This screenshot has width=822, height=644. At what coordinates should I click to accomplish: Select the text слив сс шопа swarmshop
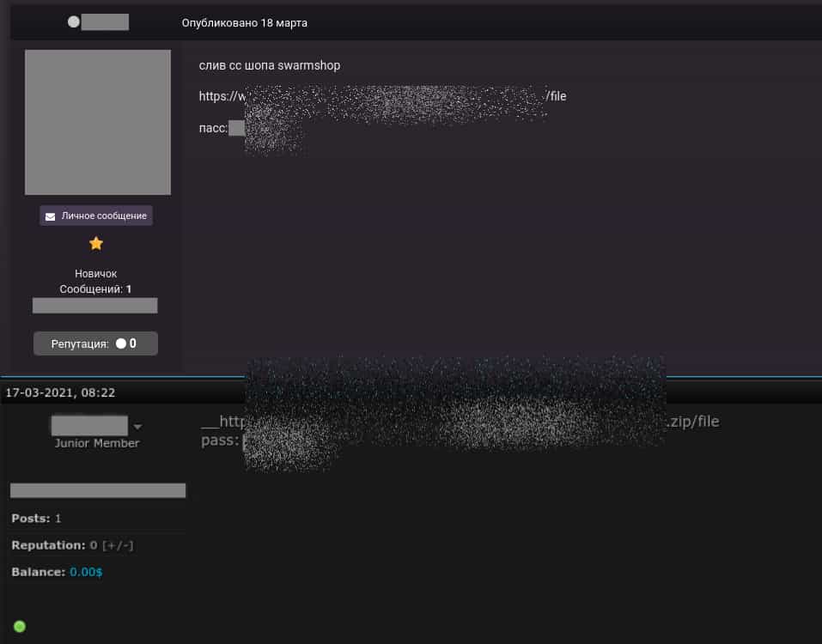tap(270, 65)
